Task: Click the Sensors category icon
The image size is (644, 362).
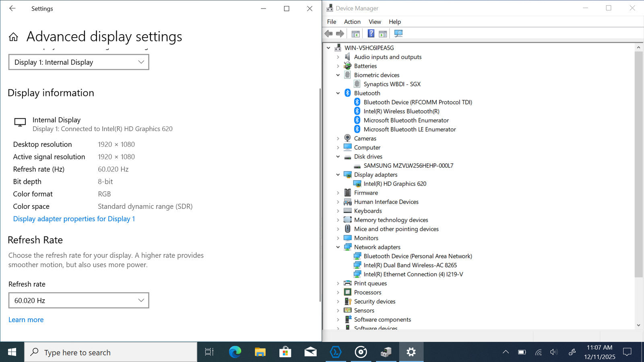Action: click(347, 311)
